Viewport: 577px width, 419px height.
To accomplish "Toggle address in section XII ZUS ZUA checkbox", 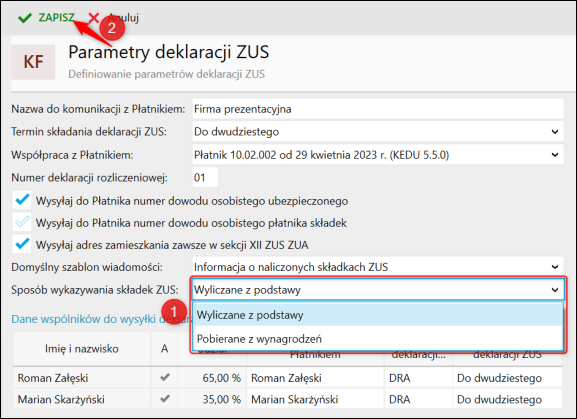I will [x=22, y=244].
